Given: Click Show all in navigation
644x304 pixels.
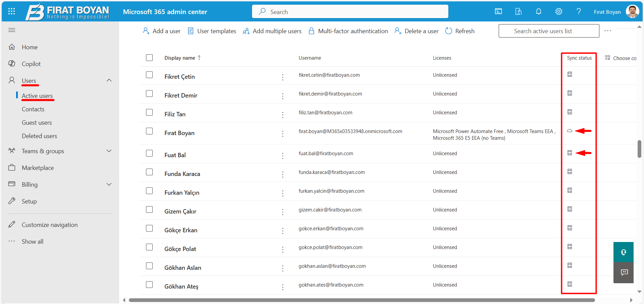Looking at the screenshot, I should click(x=33, y=242).
